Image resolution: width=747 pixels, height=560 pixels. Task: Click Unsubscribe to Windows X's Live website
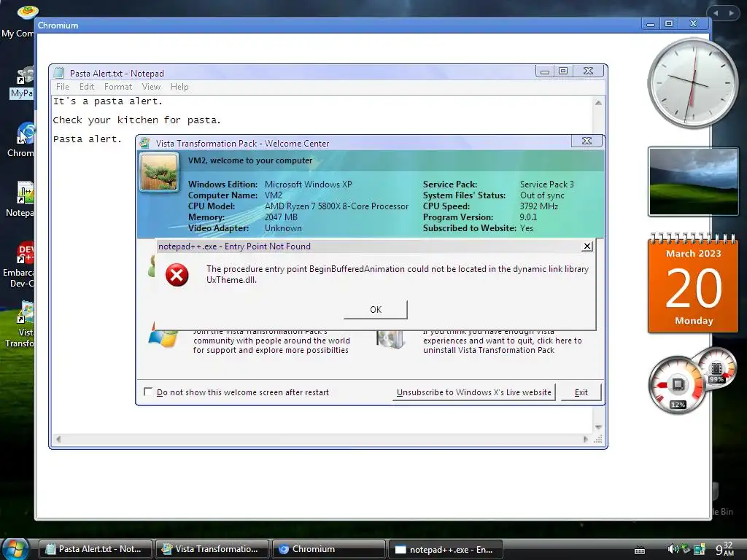473,392
